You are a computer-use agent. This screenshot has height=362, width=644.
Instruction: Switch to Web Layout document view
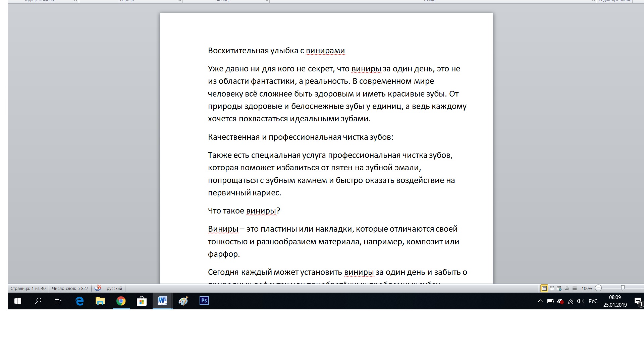pyautogui.click(x=559, y=288)
